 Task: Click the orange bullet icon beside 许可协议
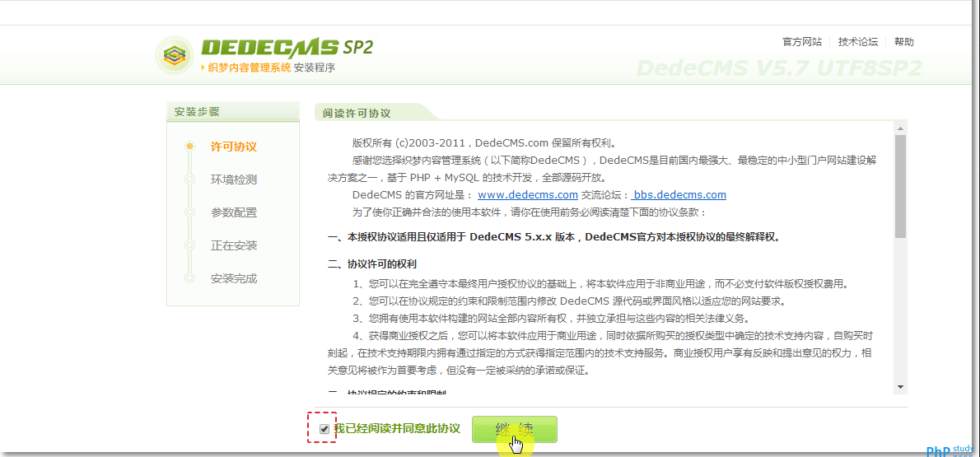[x=189, y=147]
